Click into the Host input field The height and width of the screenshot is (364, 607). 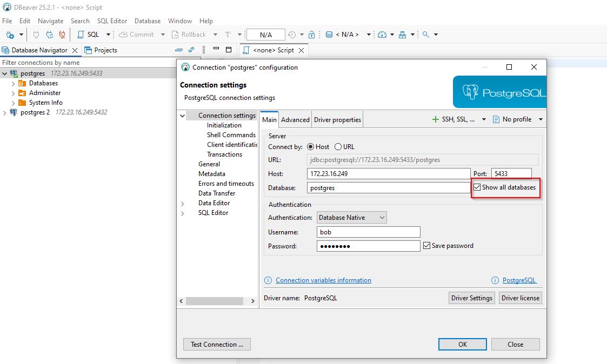click(389, 174)
